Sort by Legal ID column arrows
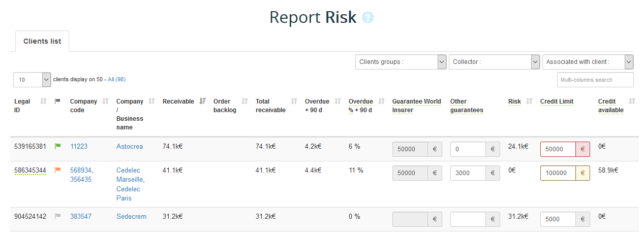644x235 pixels. click(x=43, y=102)
